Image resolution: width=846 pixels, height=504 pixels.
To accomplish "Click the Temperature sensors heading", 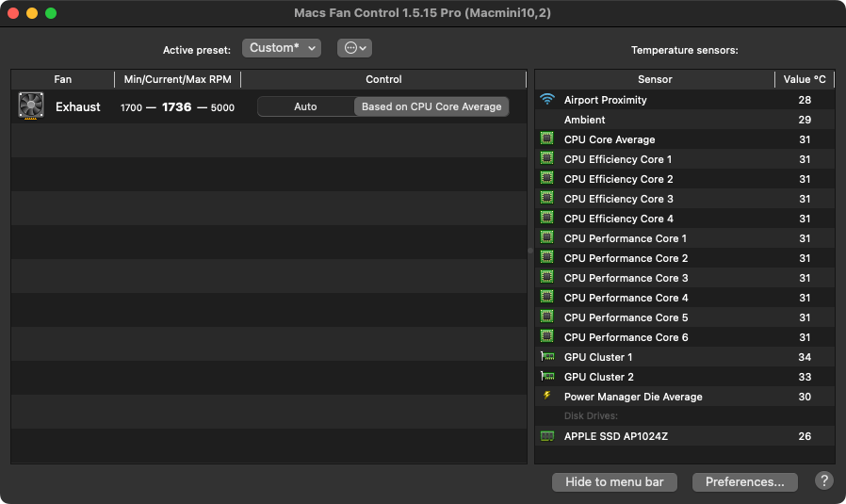I will pos(684,50).
